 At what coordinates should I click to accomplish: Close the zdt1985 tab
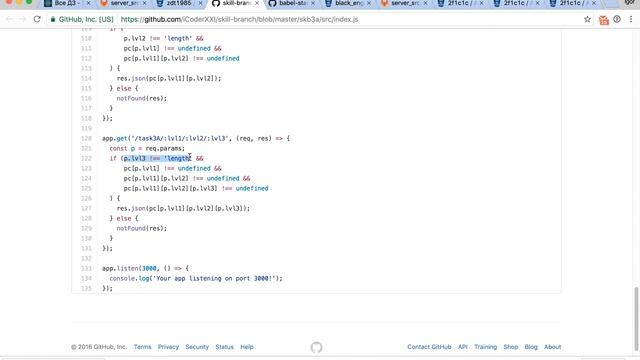pos(200,3)
